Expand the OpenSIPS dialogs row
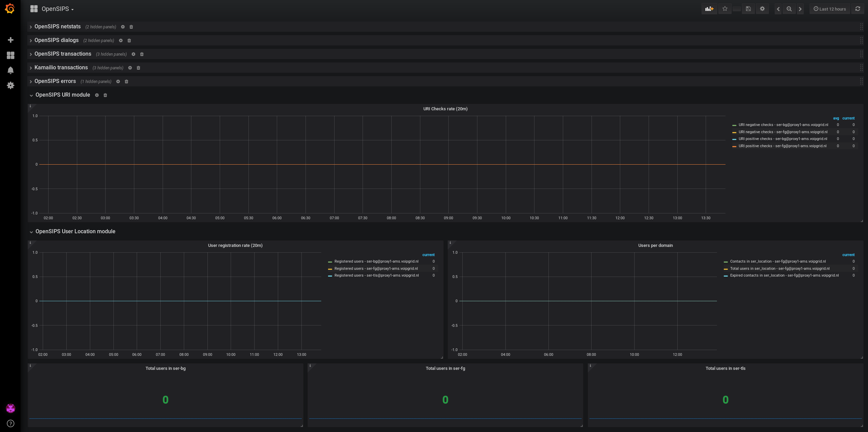Image resolution: width=868 pixels, height=432 pixels. 56,40
